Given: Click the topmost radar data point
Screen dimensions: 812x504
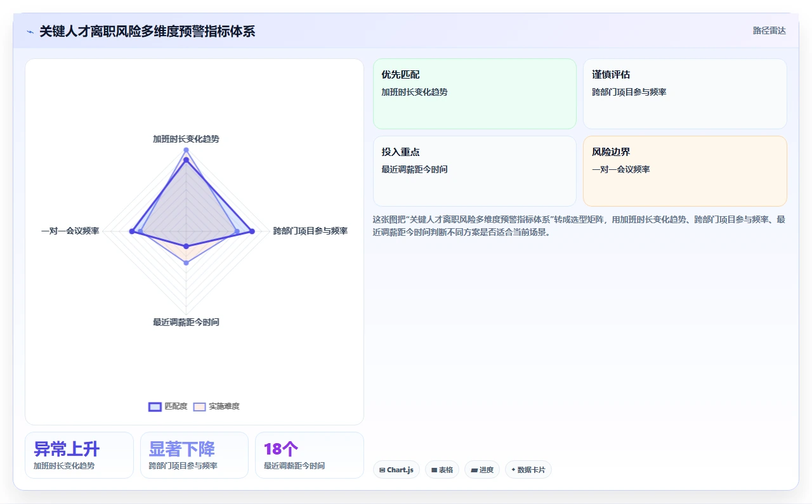Looking at the screenshot, I should [x=186, y=150].
